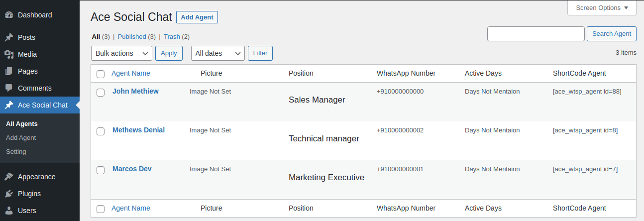Click the Comments speech bubble icon

pos(9,88)
